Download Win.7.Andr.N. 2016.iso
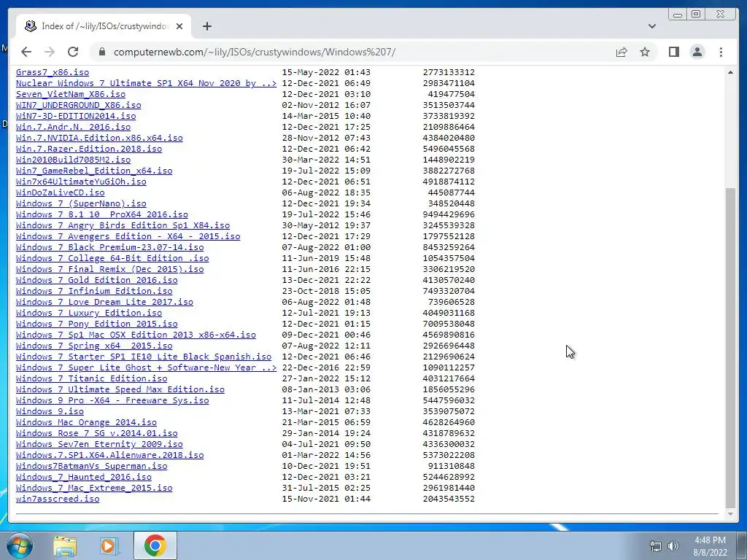The height and width of the screenshot is (560, 747). (x=73, y=127)
